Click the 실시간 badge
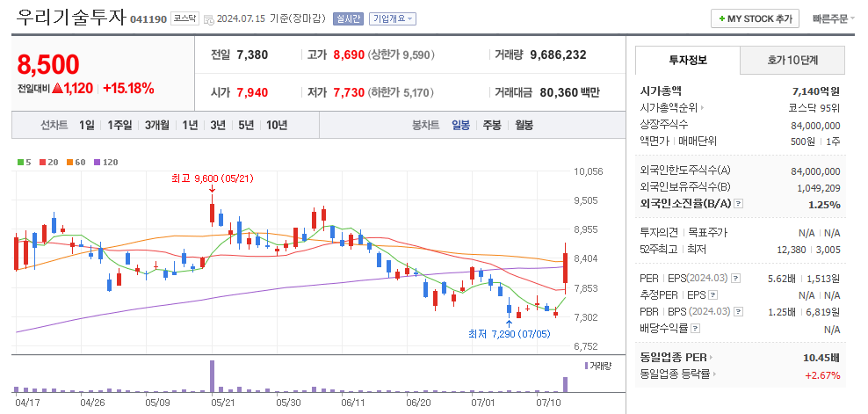The width and height of the screenshot is (868, 414). 348,18
